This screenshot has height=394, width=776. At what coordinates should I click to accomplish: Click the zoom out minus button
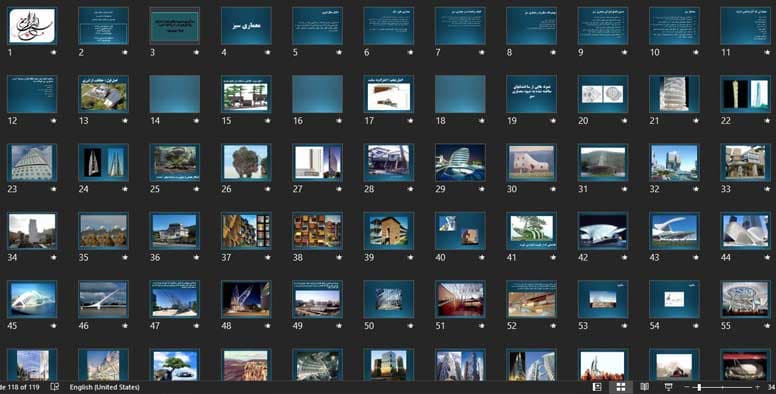(687, 387)
